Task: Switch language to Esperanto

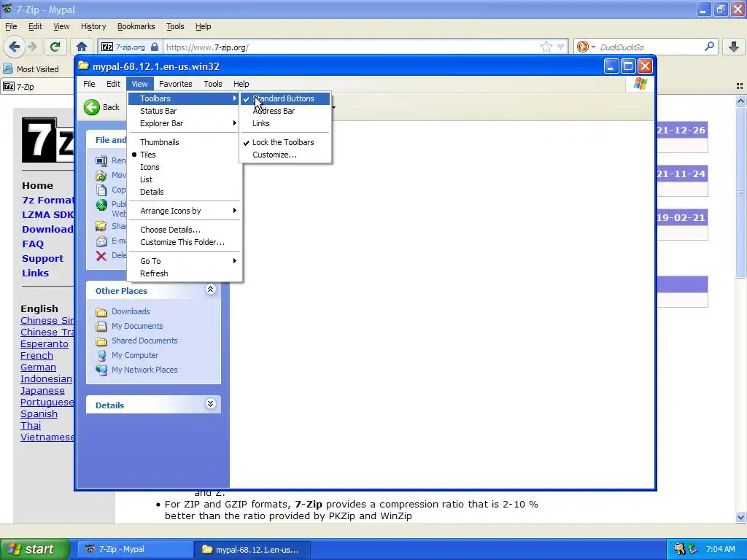Action: click(44, 344)
